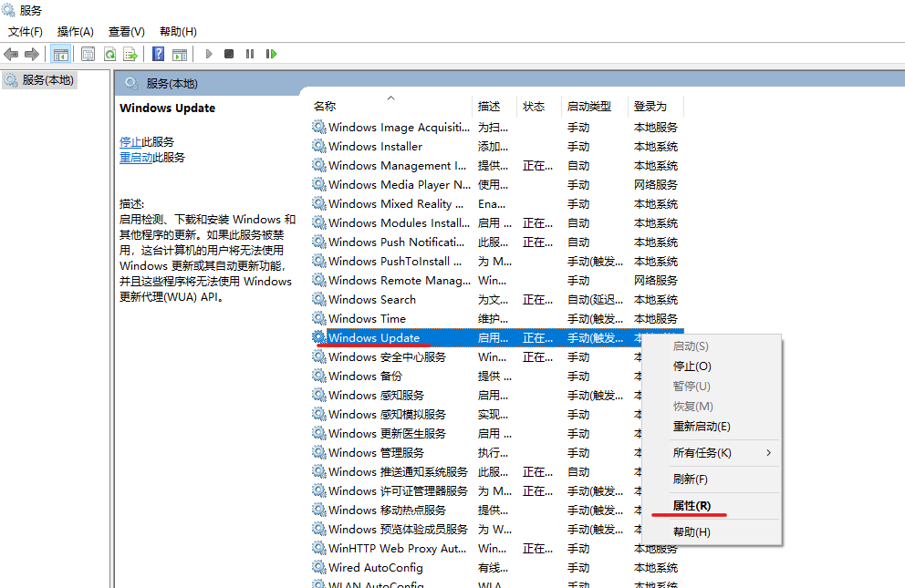This screenshot has height=588, width=905.
Task: Open the 查看(V) menu
Action: tap(127, 32)
